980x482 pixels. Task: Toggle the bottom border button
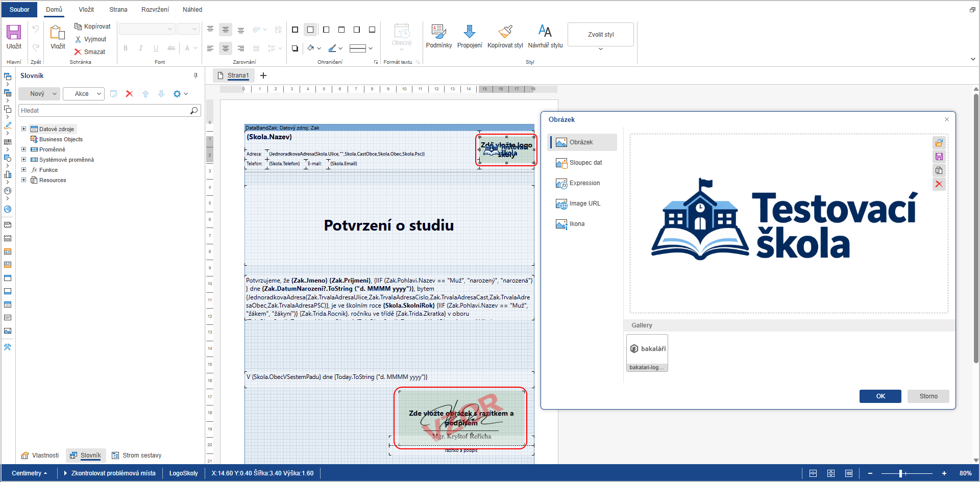click(372, 30)
